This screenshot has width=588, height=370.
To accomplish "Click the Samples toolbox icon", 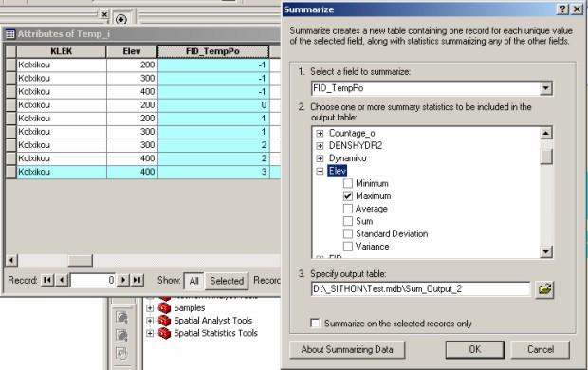I will 164,308.
